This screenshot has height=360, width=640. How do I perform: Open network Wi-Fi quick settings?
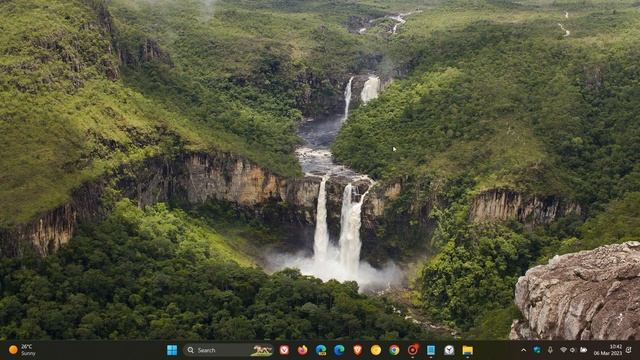click(x=564, y=350)
